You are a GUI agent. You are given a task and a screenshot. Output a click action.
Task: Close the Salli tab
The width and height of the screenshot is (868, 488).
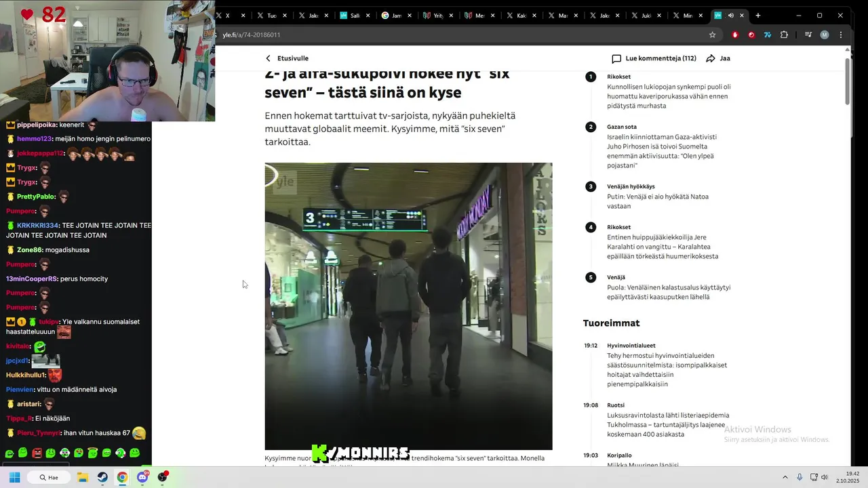[367, 16]
